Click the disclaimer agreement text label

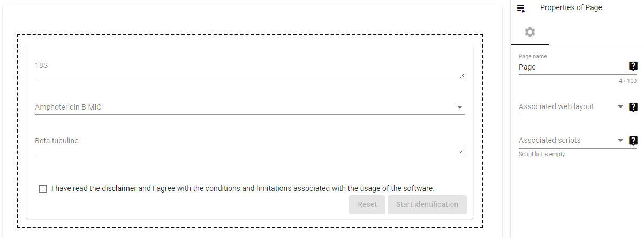(243, 188)
